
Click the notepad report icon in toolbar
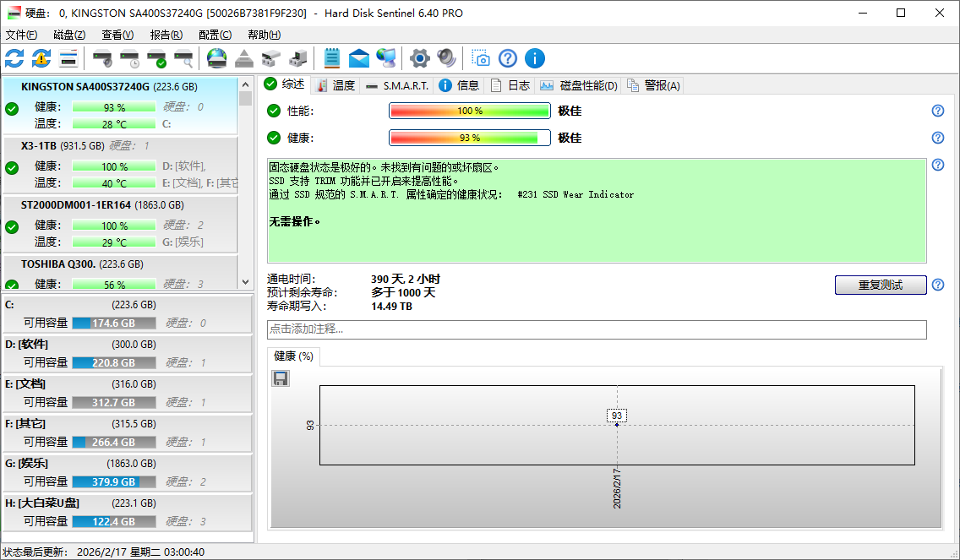(x=332, y=58)
